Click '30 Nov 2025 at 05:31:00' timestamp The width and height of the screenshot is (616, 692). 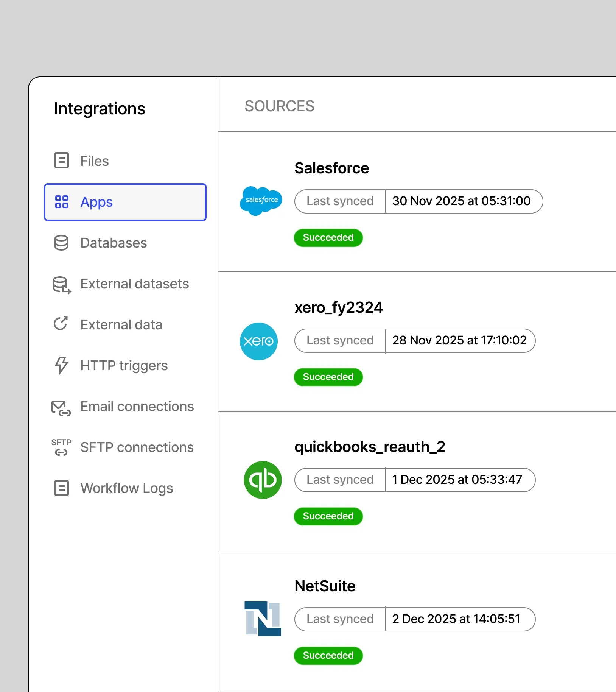[461, 201]
